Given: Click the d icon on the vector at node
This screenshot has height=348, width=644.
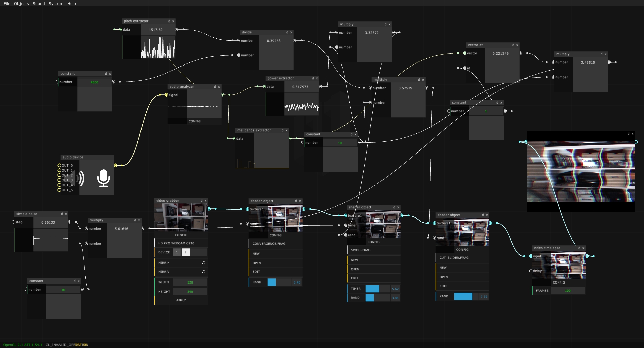Looking at the screenshot, I should tap(513, 45).
